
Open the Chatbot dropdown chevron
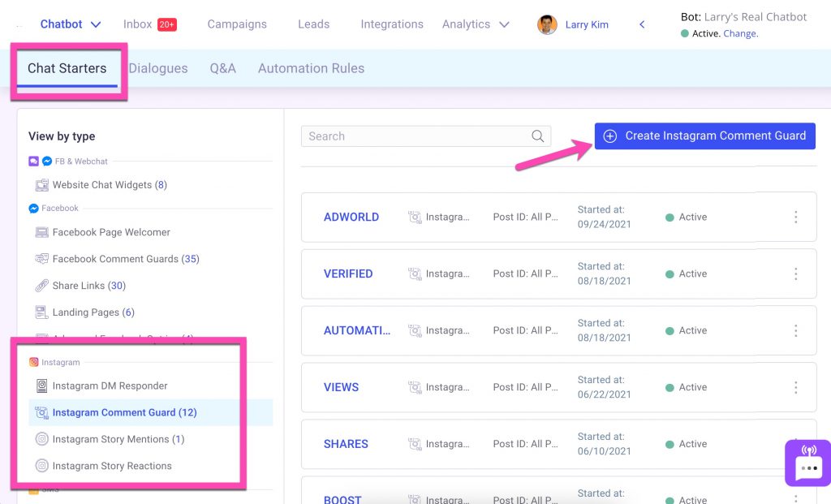pos(96,24)
